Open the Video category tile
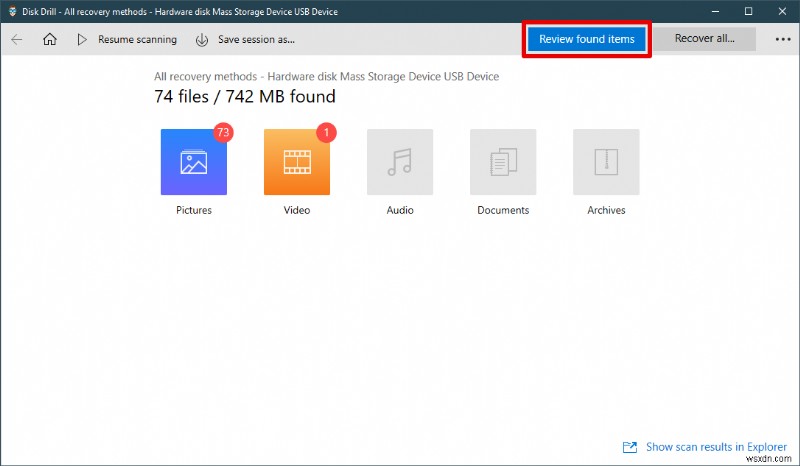This screenshot has width=800, height=466. pos(296,162)
